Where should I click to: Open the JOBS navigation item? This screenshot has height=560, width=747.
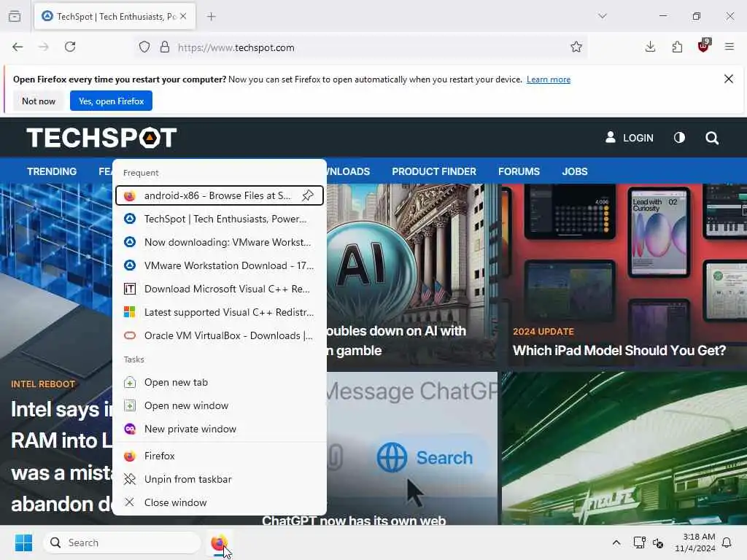(x=575, y=171)
